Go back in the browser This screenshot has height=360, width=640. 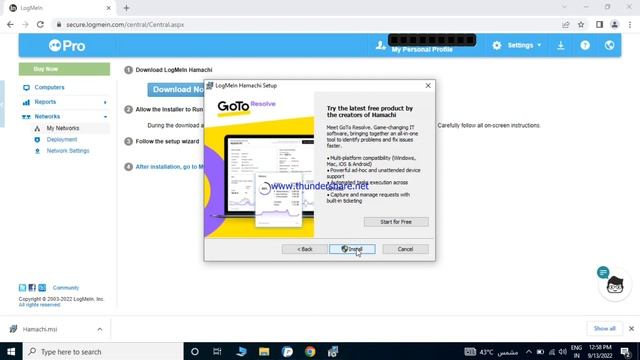click(x=10, y=24)
